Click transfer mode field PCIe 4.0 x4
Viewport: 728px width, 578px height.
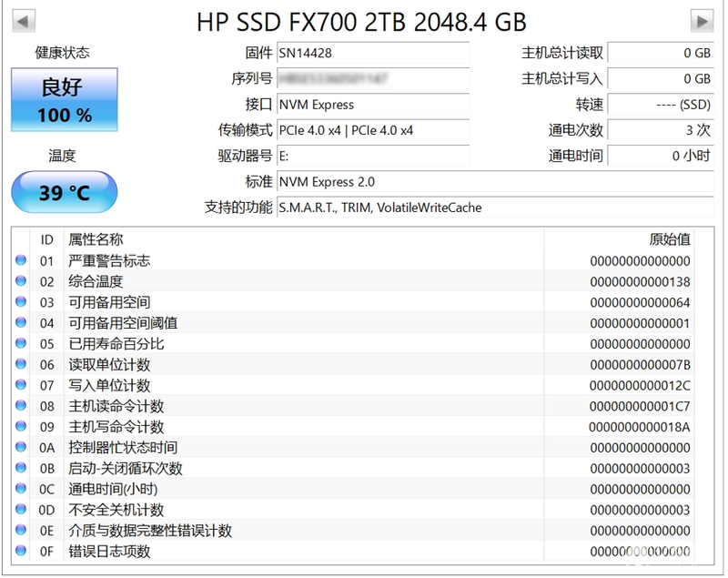pos(373,130)
